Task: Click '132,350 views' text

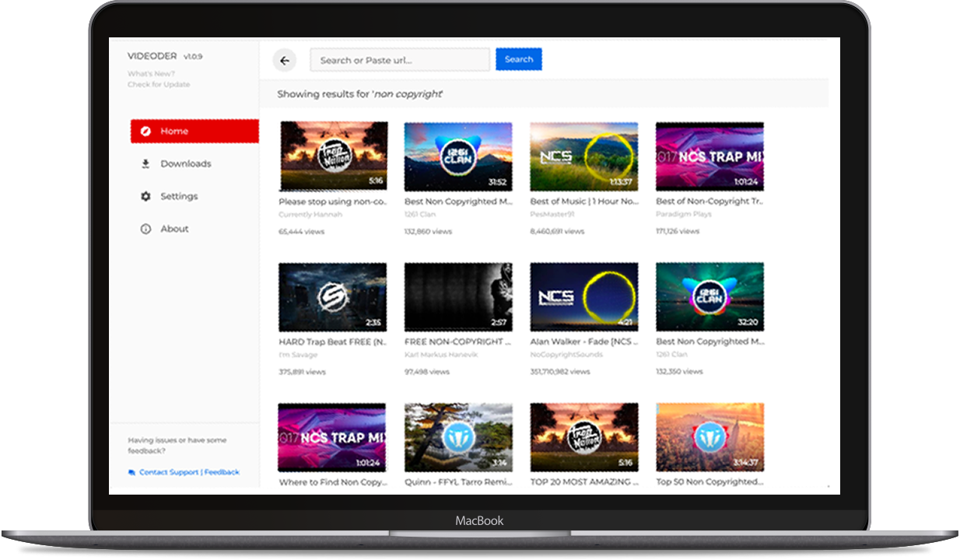Action: point(679,372)
